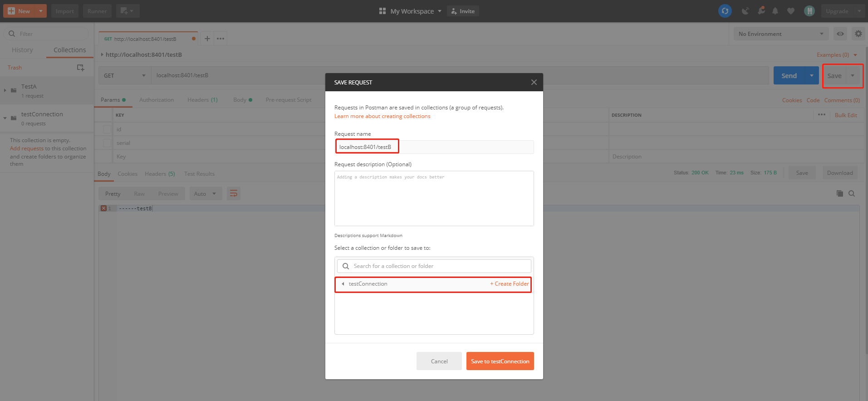This screenshot has width=868, height=401.
Task: Expand the request title arrow
Action: 102,54
